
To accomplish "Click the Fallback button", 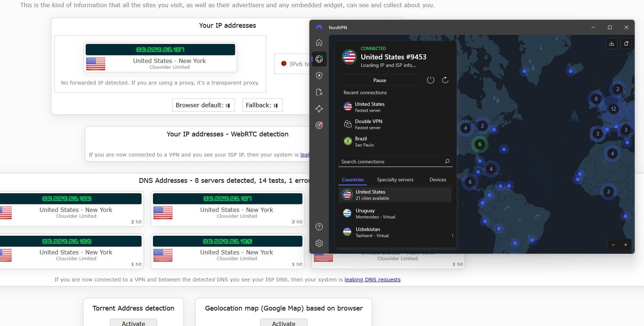I will tap(262, 105).
